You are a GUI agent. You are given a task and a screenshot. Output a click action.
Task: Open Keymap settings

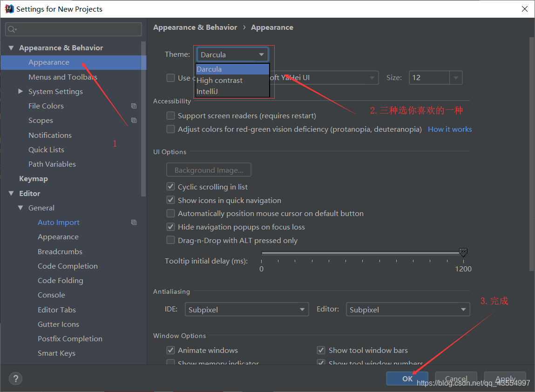point(34,179)
